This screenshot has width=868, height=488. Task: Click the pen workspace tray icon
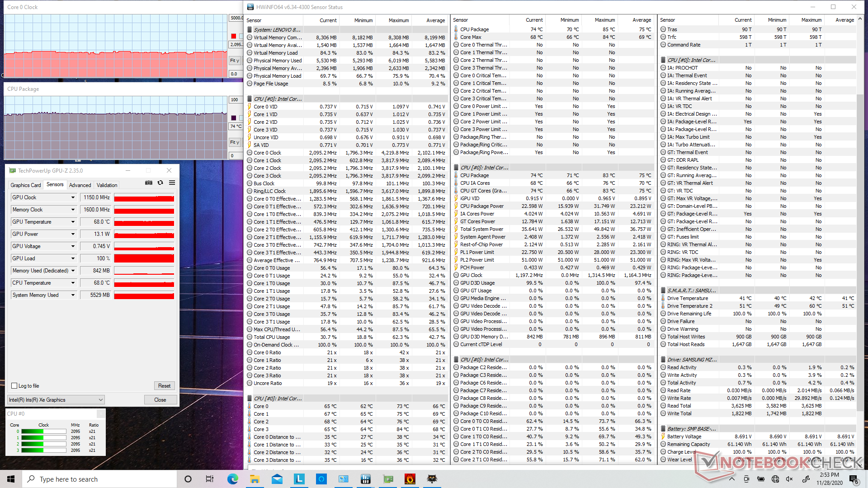[x=806, y=479]
